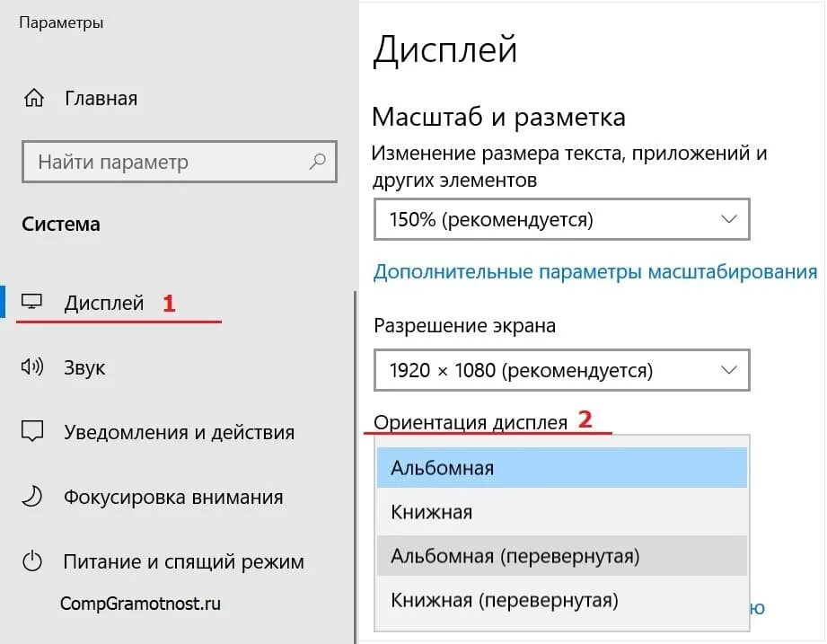The width and height of the screenshot is (827, 644).
Task: Click the Звук speaker icon
Action: click(32, 366)
